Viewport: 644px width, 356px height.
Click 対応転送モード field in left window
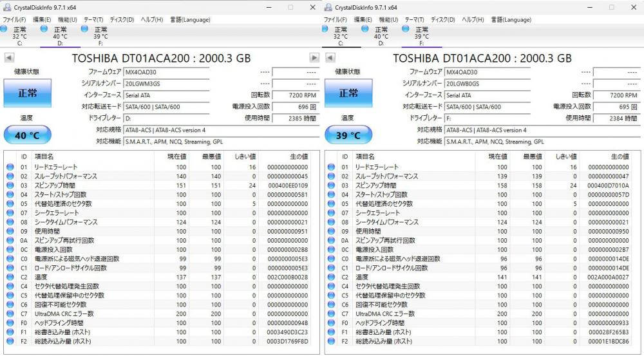[x=167, y=107]
